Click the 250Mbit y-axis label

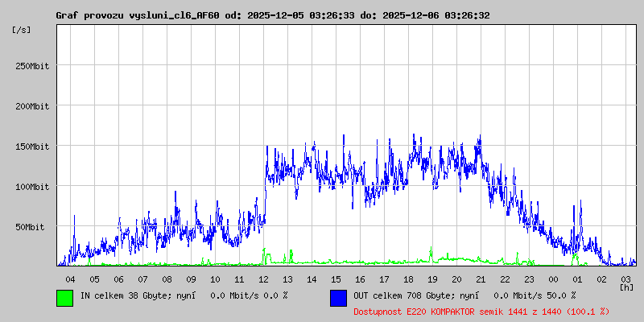[x=32, y=66]
